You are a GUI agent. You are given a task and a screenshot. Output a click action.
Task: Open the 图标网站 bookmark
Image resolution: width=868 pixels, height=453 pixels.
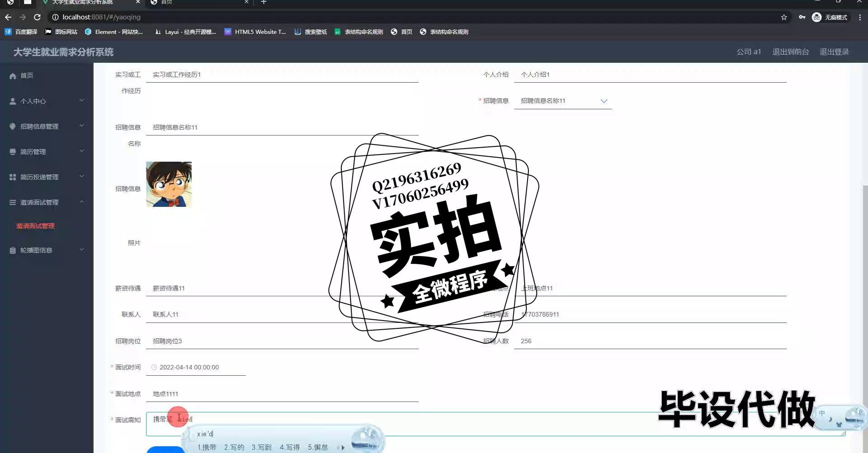61,32
